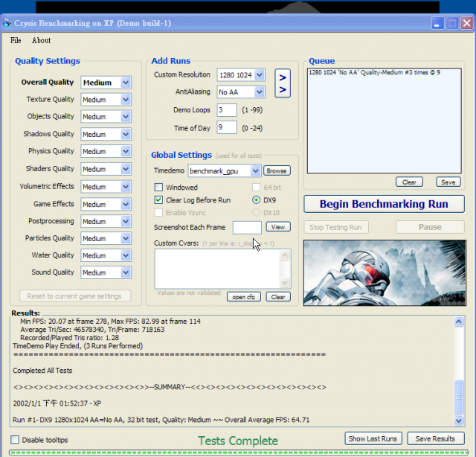The image size is (476, 457).
Task: Expand the Postprocessing dropdown
Action: tap(126, 222)
